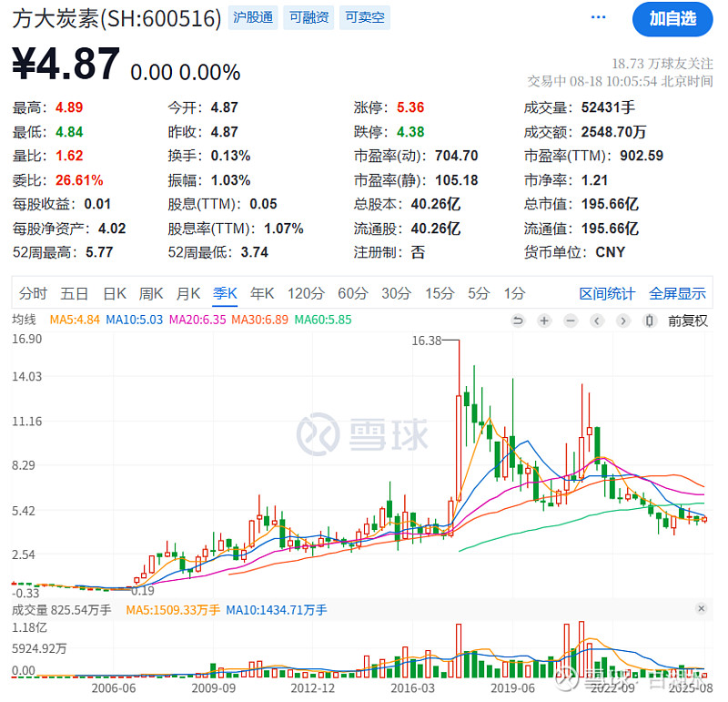Shift chart earlier with left chevron icon
The width and height of the screenshot is (728, 702).
click(x=597, y=320)
